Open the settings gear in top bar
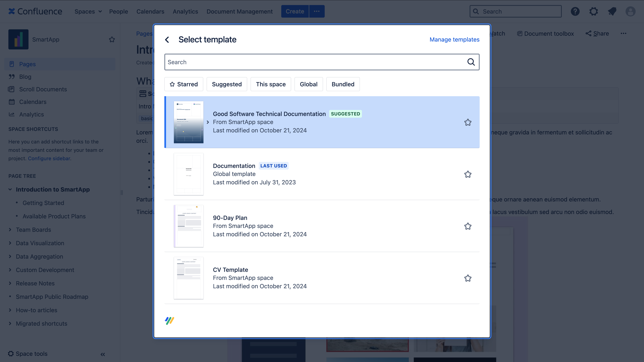644x362 pixels. point(594,12)
